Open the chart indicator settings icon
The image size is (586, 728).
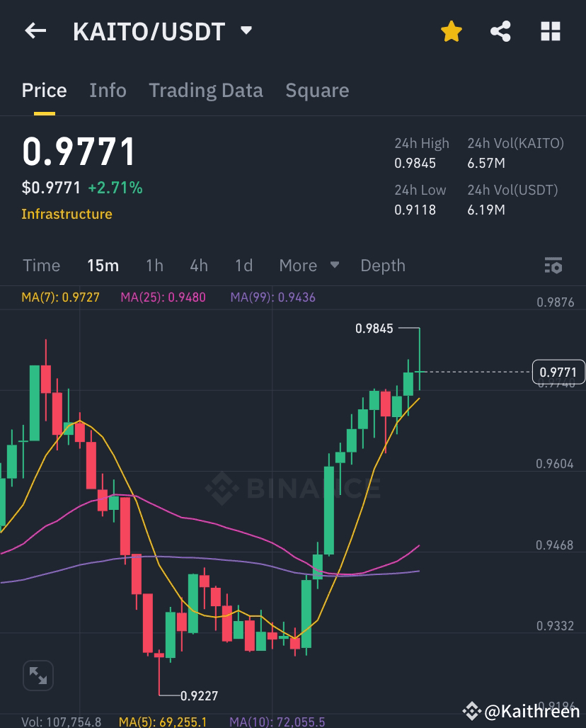pos(554,266)
